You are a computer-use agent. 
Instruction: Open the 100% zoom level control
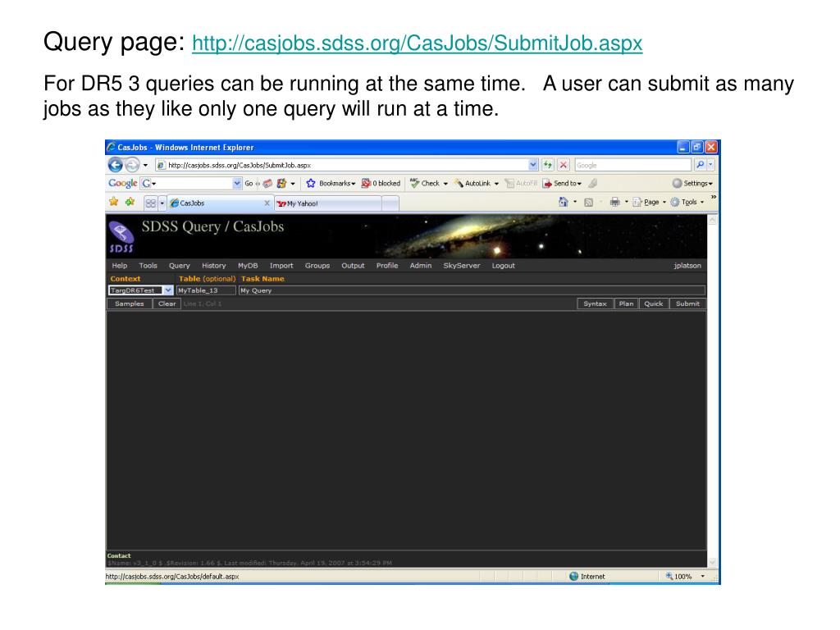coord(685,577)
